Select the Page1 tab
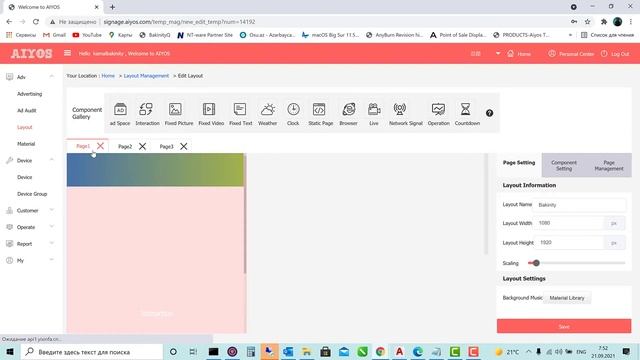The image size is (640, 360). [83, 146]
